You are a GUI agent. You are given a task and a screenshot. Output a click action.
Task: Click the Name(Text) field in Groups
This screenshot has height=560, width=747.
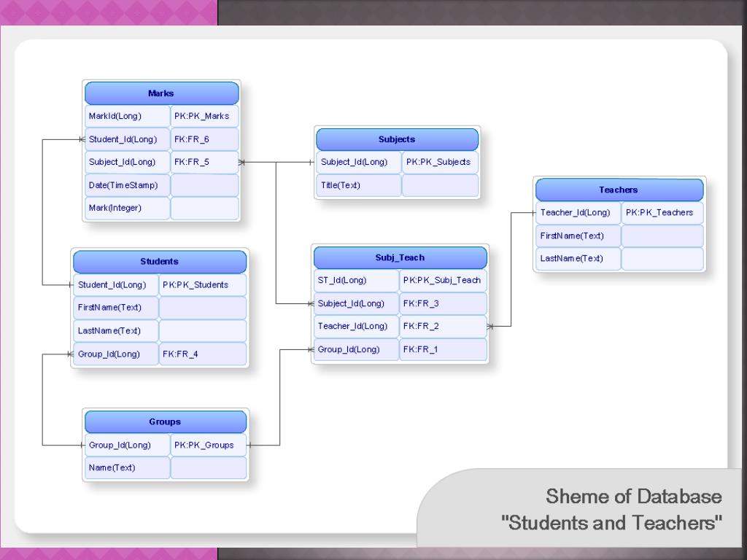(x=126, y=467)
